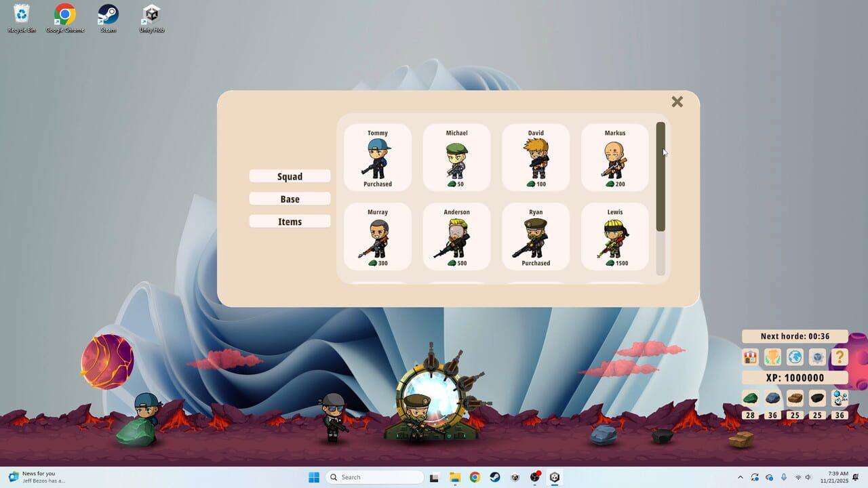Open the in-game shop icon
The image size is (868, 488).
750,357
